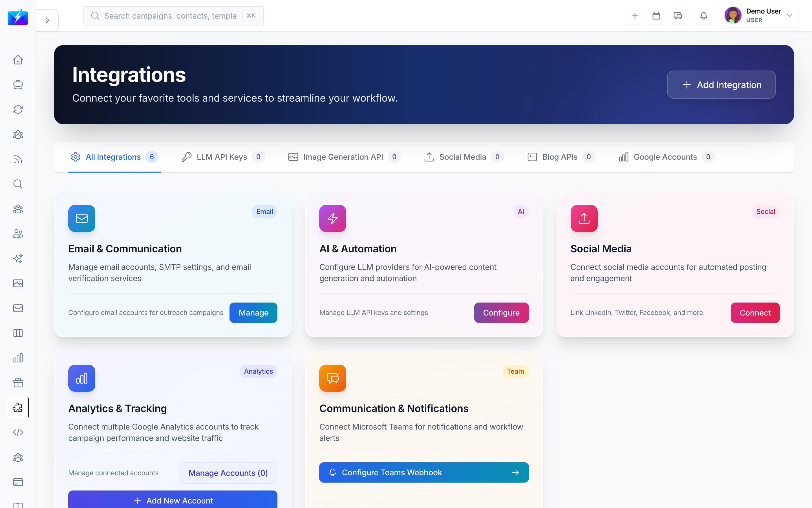Click the 'Analytics & Tracking' card title

(x=118, y=408)
